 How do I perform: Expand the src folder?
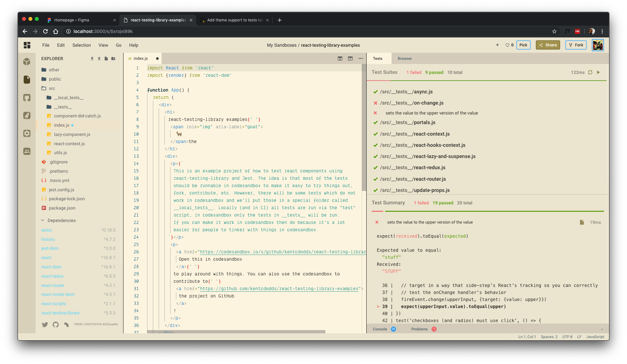tap(52, 88)
